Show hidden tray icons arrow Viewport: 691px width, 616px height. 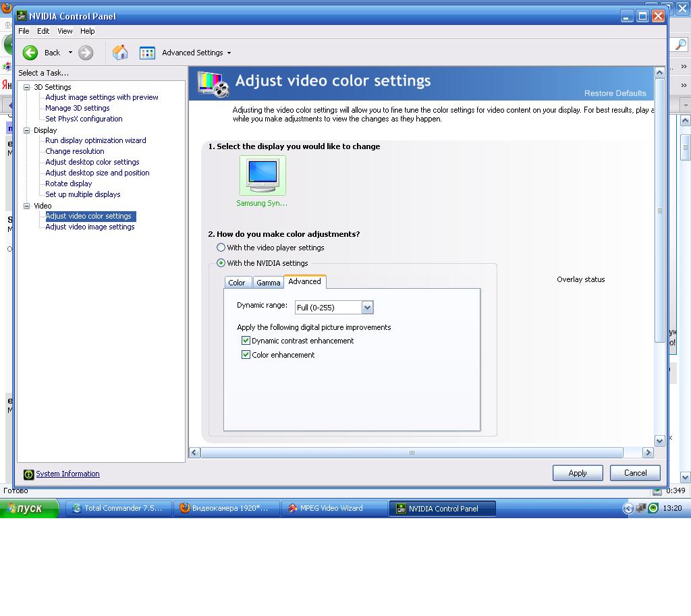pos(628,509)
